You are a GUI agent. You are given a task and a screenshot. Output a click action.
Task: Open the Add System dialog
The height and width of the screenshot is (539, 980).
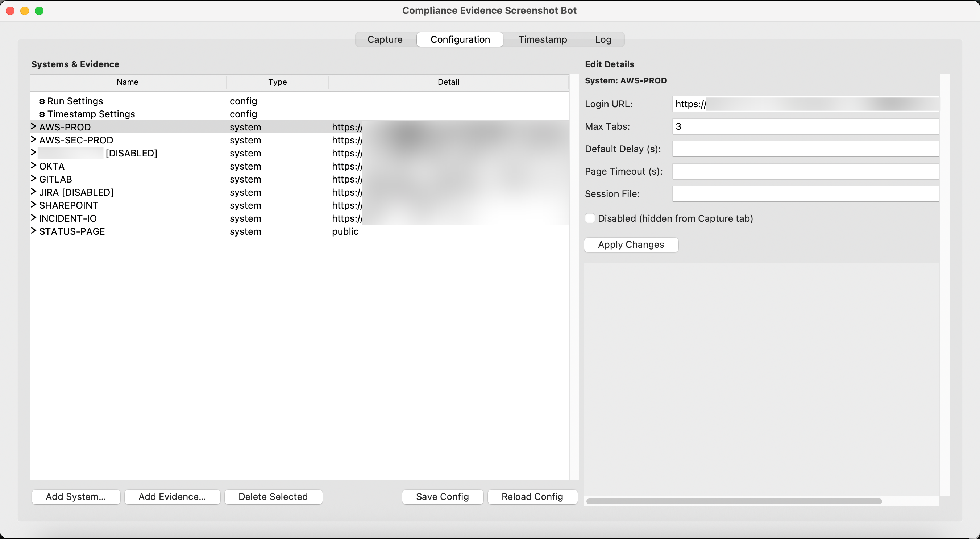76,496
